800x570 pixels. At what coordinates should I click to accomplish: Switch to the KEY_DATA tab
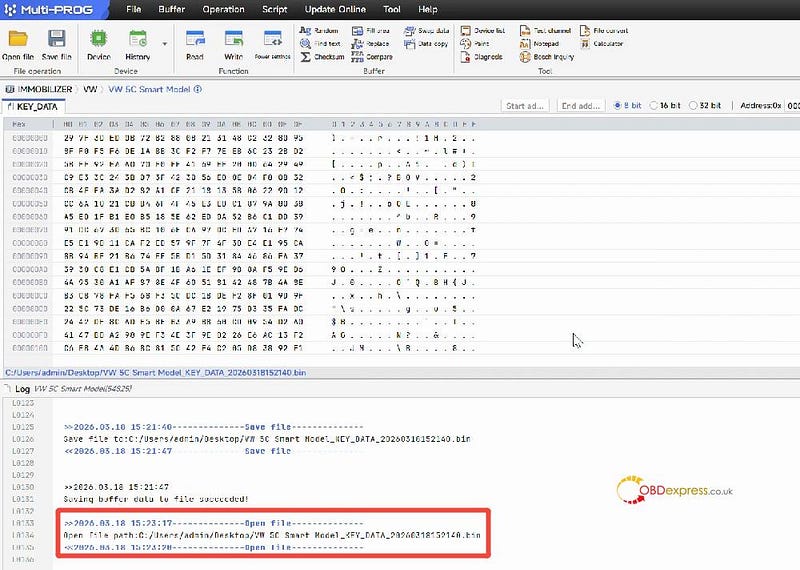tap(33, 107)
